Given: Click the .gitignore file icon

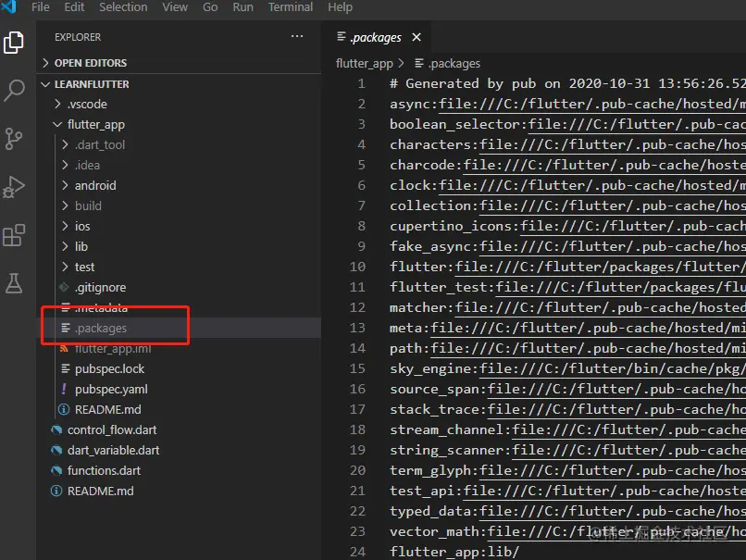Looking at the screenshot, I should (x=64, y=287).
